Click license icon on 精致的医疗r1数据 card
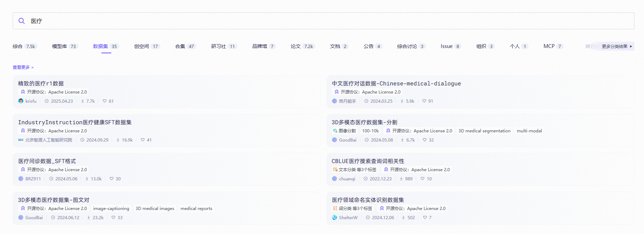644x234 pixels. click(23, 92)
